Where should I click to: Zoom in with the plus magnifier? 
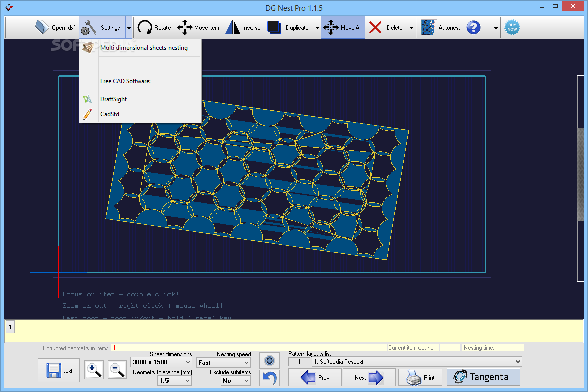tap(94, 370)
